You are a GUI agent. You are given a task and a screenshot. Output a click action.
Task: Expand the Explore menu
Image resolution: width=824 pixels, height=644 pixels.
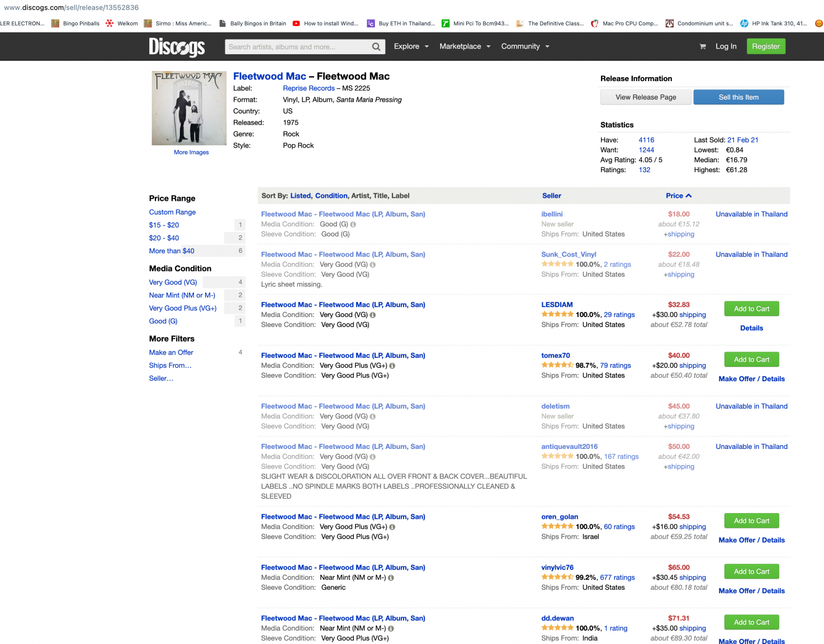pos(411,46)
